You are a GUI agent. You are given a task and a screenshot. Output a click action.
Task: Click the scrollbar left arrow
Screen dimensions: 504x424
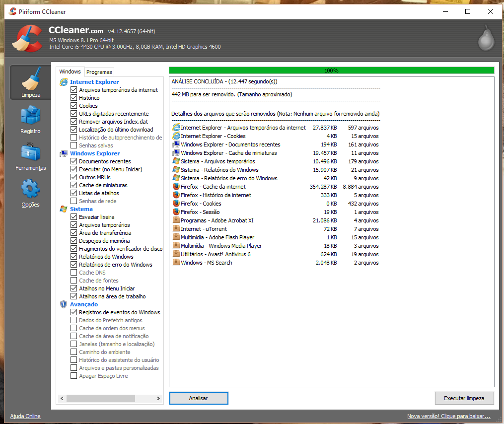click(x=62, y=398)
